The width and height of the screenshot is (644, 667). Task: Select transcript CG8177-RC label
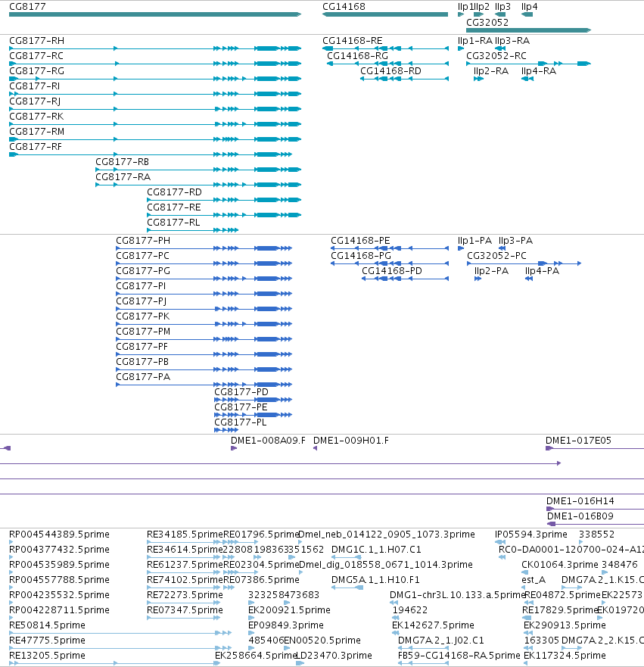pyautogui.click(x=36, y=56)
